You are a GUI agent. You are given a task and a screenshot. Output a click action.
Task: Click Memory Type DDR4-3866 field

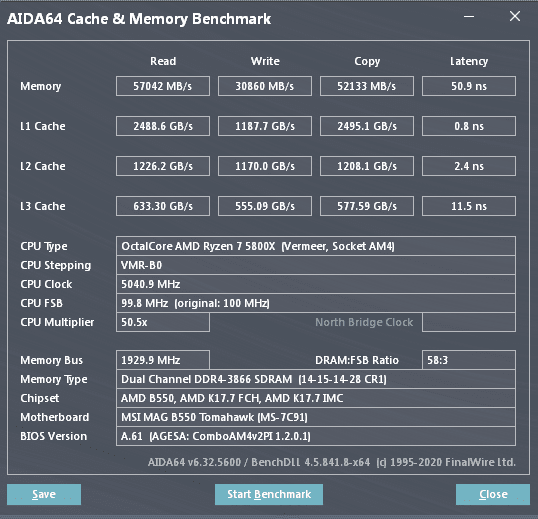pyautogui.click(x=316, y=379)
